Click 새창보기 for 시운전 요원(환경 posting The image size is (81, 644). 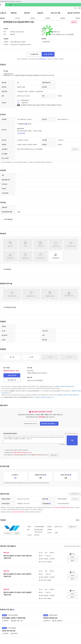[x=72, y=597]
